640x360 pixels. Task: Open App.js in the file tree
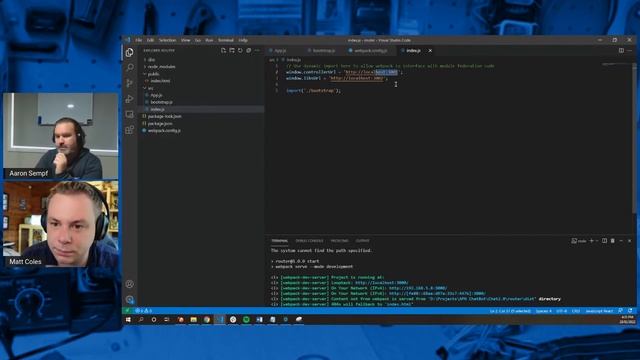(156, 95)
